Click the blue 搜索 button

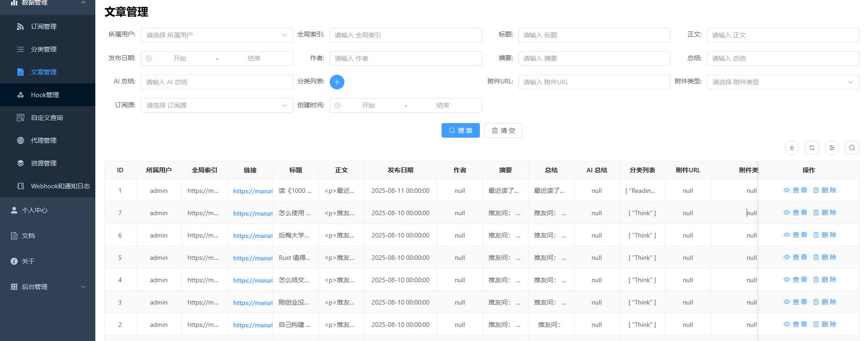[x=461, y=130]
